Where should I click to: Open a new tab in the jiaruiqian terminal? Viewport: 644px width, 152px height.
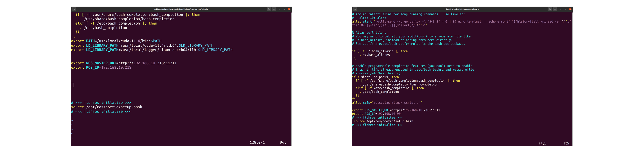click(355, 9)
